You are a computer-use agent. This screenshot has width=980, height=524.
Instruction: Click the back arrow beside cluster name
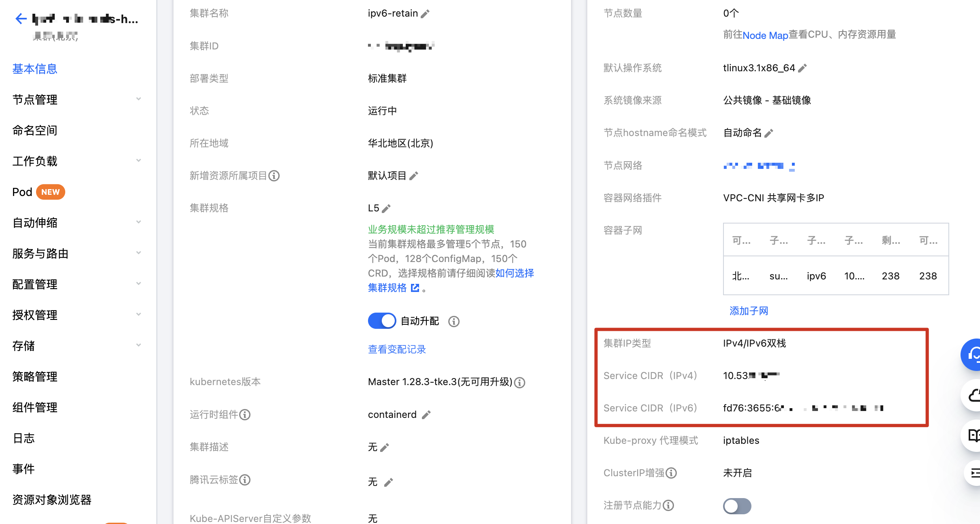(20, 19)
